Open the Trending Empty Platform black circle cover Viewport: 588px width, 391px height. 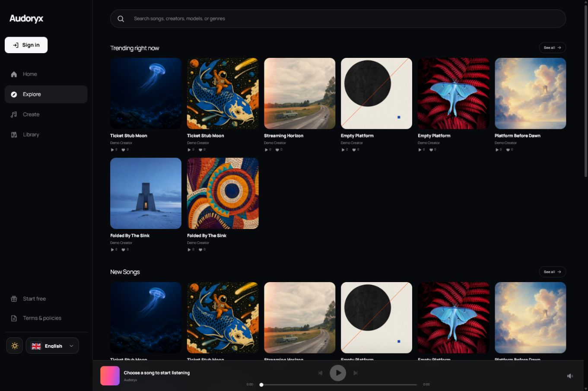[x=376, y=93]
